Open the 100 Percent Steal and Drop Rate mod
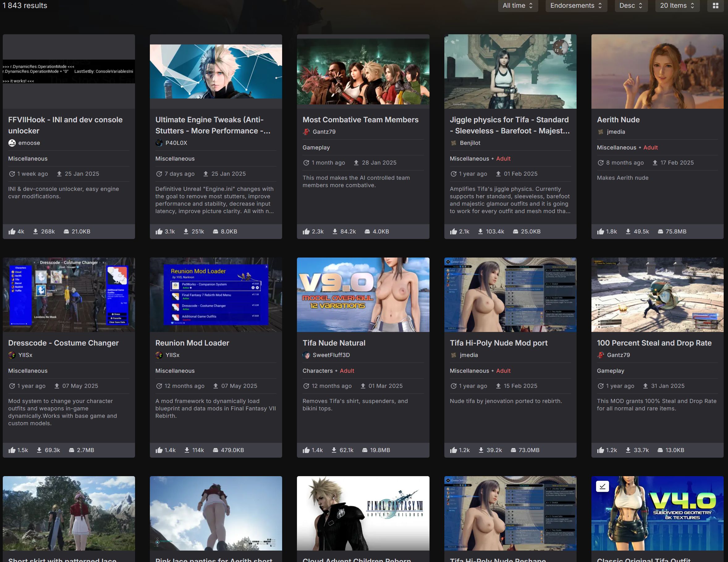 [x=654, y=343]
